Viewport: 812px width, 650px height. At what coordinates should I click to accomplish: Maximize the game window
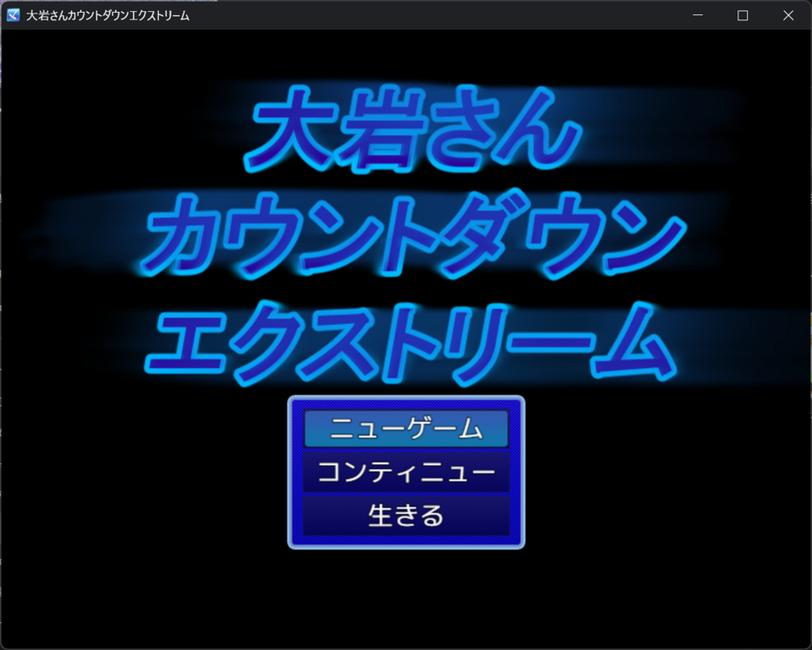point(743,15)
